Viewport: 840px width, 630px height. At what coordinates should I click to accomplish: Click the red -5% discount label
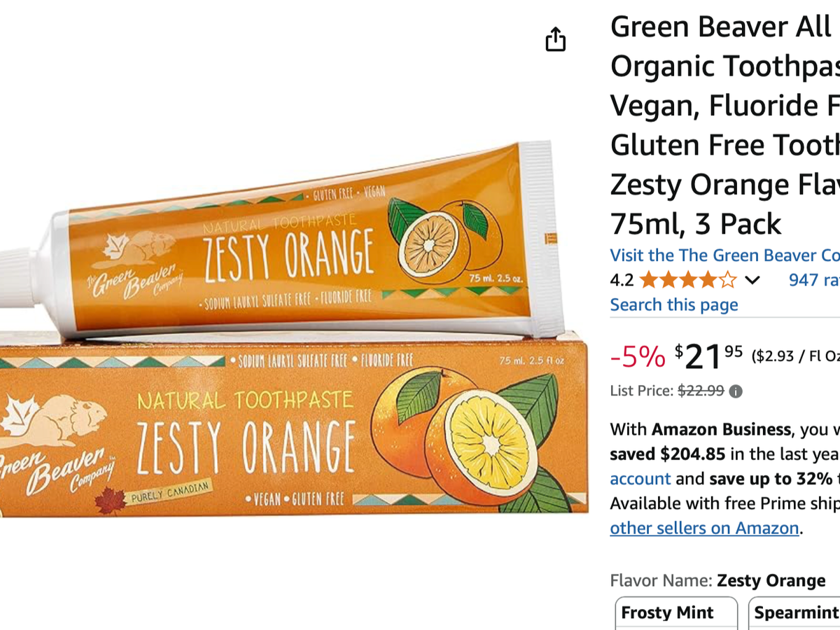pos(638,358)
